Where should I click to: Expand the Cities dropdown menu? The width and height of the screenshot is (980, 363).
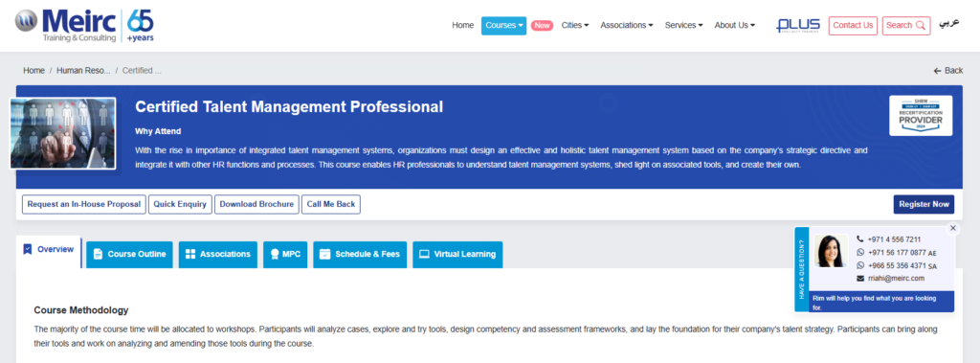point(575,26)
